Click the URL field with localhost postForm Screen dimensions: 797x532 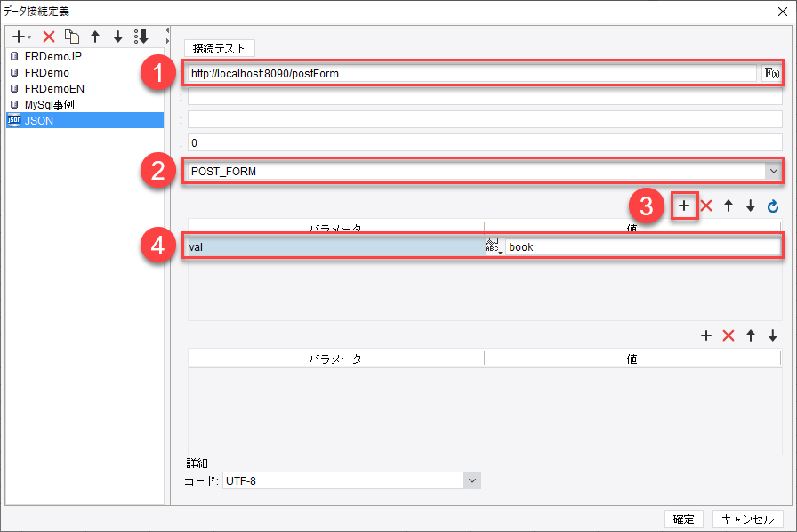tap(471, 73)
